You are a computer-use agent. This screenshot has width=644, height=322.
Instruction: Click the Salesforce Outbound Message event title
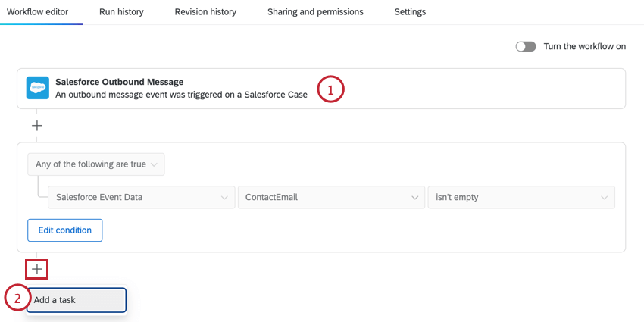(119, 82)
